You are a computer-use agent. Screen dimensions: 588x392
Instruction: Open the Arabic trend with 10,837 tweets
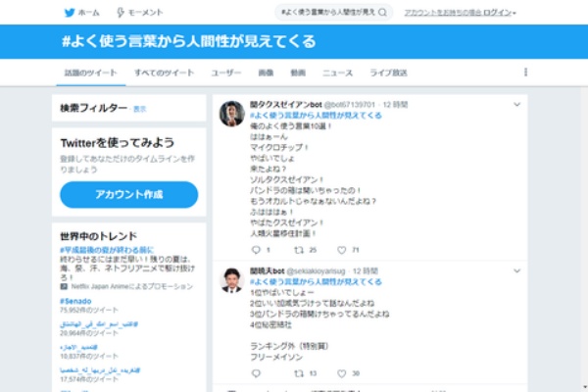[78, 347]
